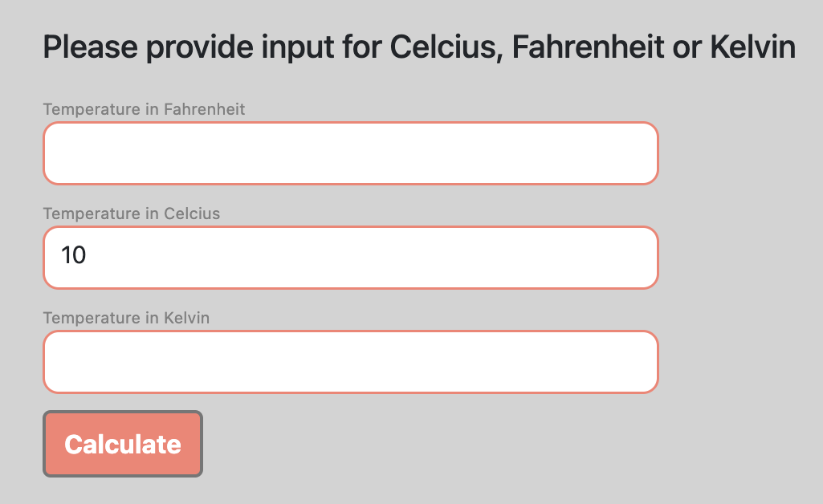Click the 'Temperature in Celcius' label
Viewport: 823px width, 504px height.
pos(131,213)
